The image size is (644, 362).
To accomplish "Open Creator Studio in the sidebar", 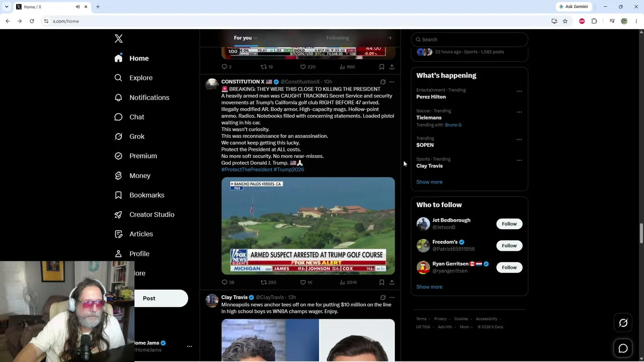I will point(144,215).
